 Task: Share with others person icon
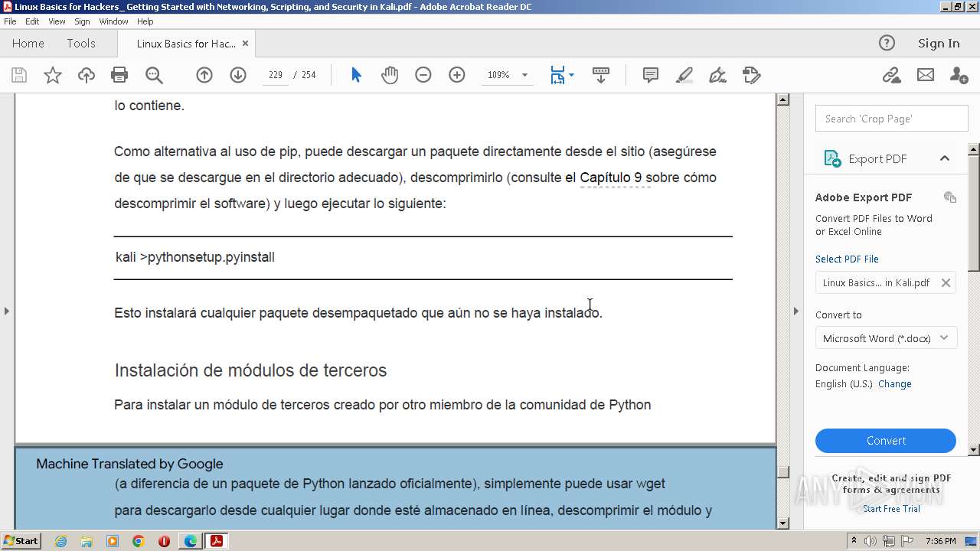959,75
